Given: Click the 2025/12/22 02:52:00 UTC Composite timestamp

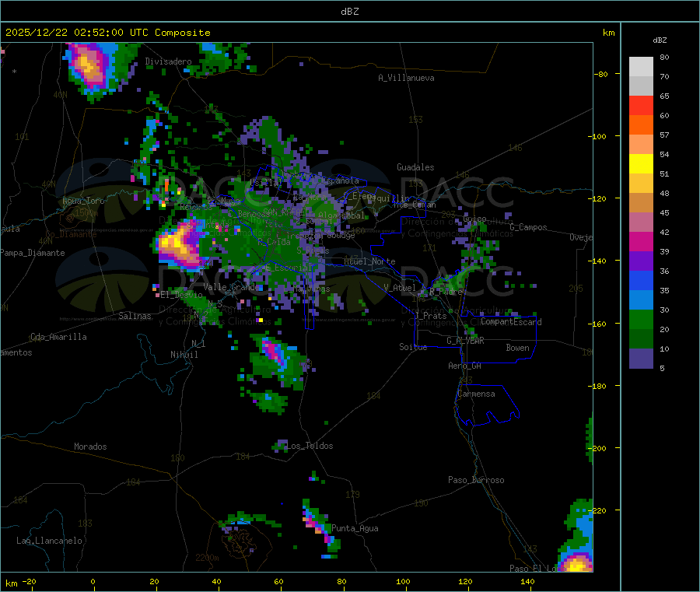Looking at the screenshot, I should point(107,33).
